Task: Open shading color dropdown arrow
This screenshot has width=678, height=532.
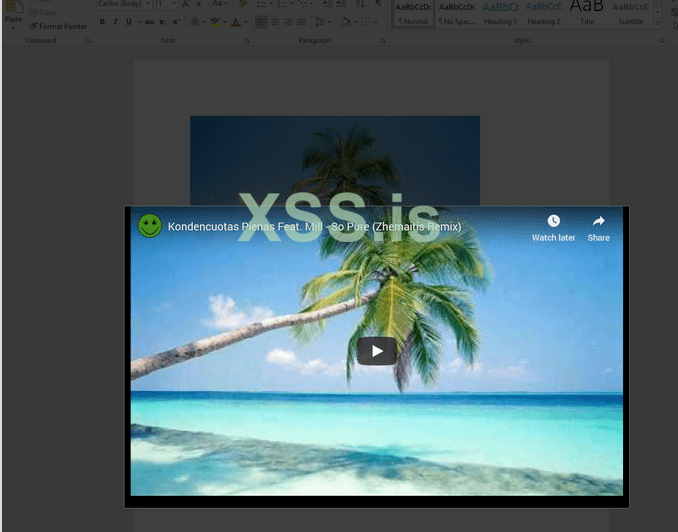Action: pyautogui.click(x=355, y=22)
